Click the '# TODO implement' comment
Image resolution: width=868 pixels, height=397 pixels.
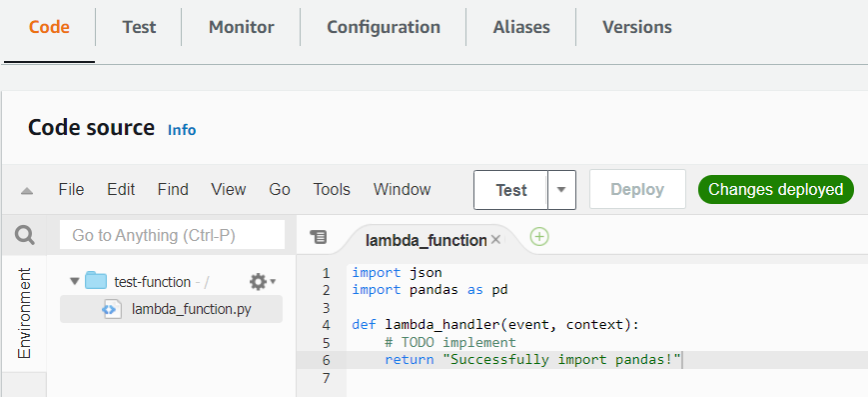pos(450,342)
